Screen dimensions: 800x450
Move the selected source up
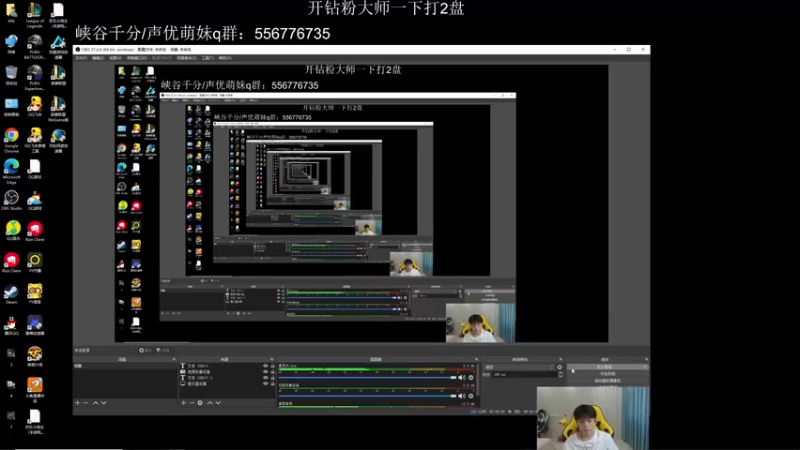pos(210,403)
